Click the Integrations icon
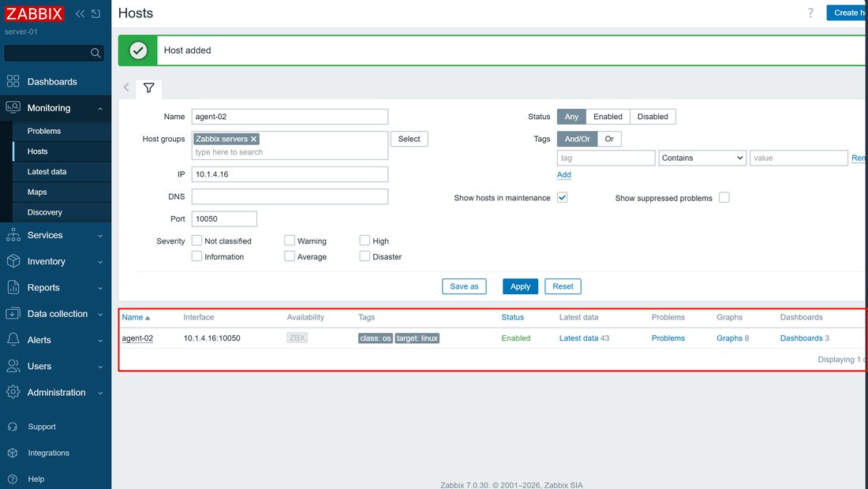This screenshot has width=868, height=489. (13, 453)
